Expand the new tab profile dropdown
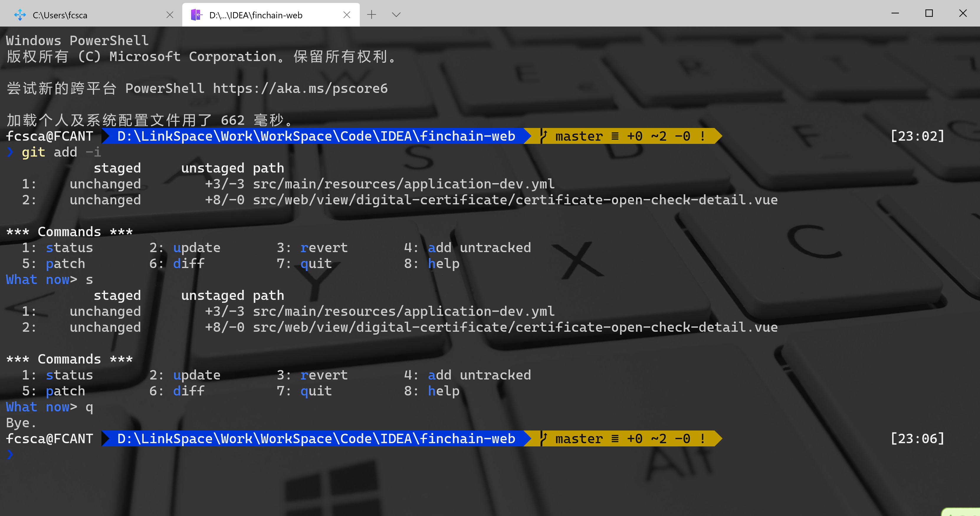Viewport: 980px width, 516px height. [x=396, y=15]
